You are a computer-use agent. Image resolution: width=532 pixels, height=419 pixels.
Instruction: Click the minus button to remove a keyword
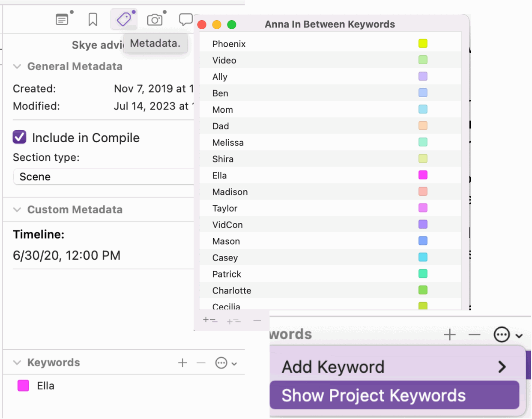point(201,363)
